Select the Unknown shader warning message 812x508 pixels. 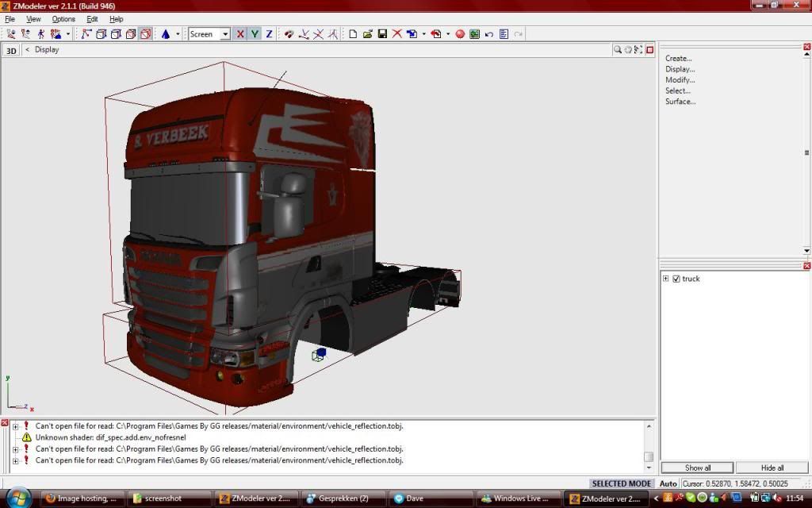pyautogui.click(x=110, y=437)
